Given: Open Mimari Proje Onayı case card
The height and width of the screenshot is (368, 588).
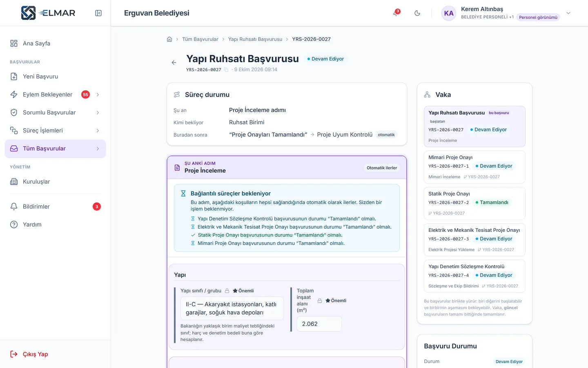Looking at the screenshot, I should 474,167.
